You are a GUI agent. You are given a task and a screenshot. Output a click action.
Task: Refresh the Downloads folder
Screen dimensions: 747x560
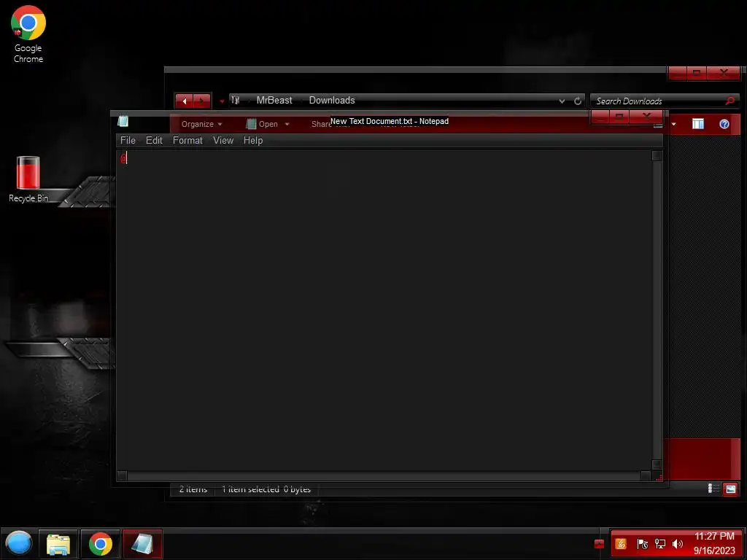(x=578, y=101)
